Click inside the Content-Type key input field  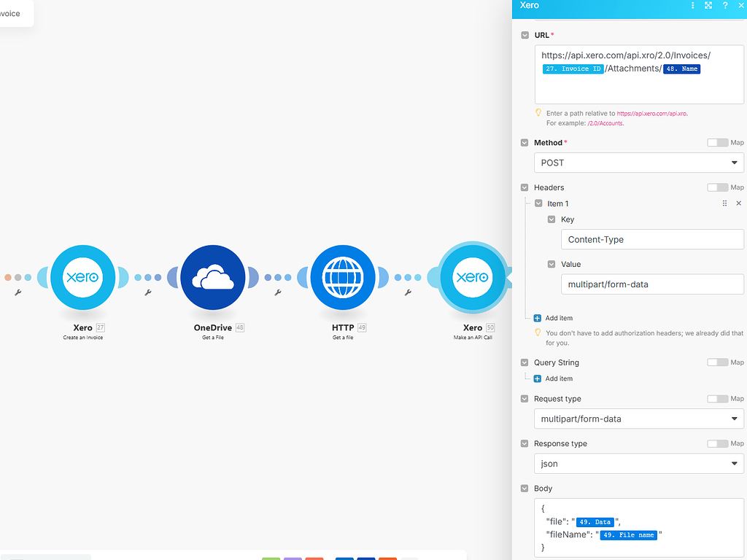pyautogui.click(x=652, y=239)
